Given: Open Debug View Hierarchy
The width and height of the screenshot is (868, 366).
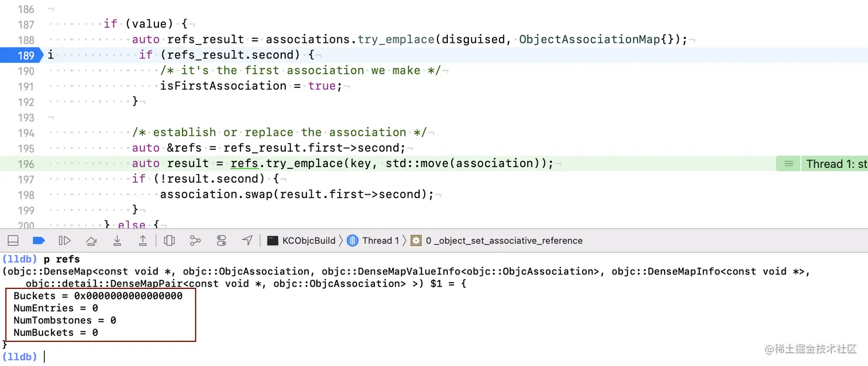Looking at the screenshot, I should (x=169, y=241).
